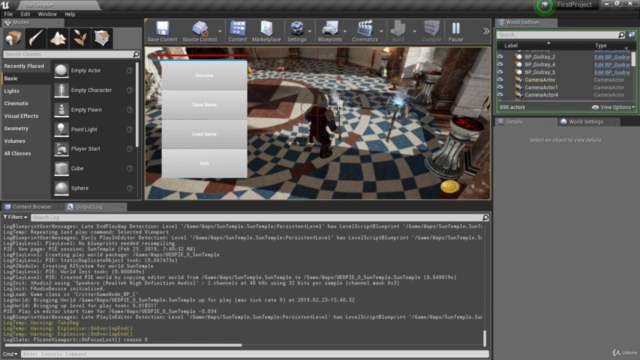Image resolution: width=640 pixels, height=360 pixels.
Task: Click the World Outliner search magnifier
Action: coord(621,35)
